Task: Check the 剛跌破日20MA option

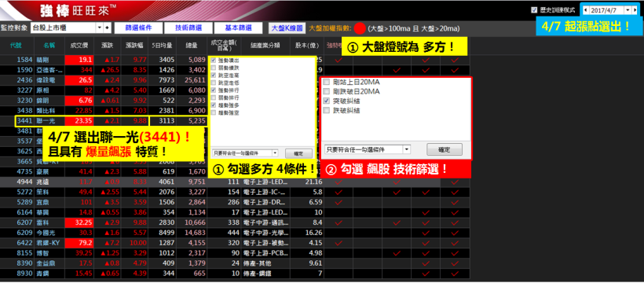Action: 326,91
